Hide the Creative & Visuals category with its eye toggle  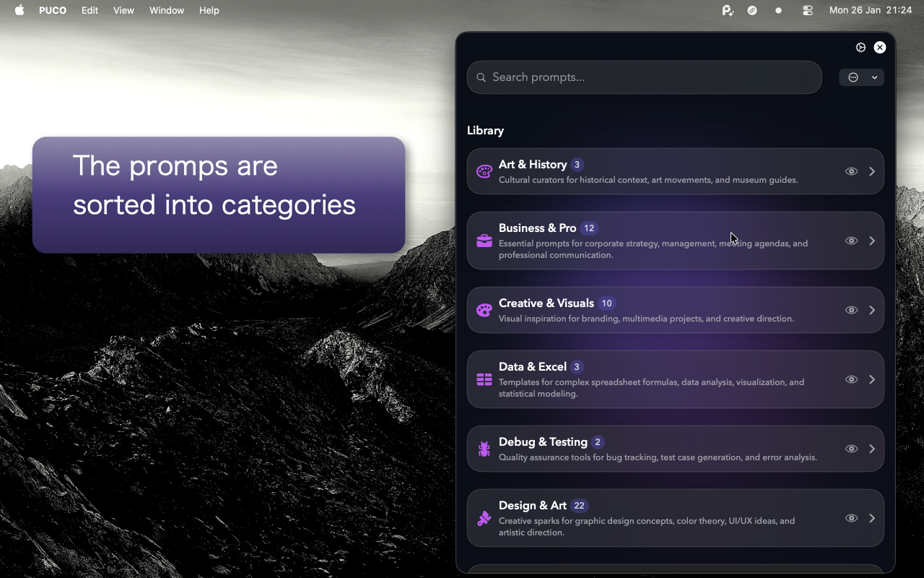(851, 310)
